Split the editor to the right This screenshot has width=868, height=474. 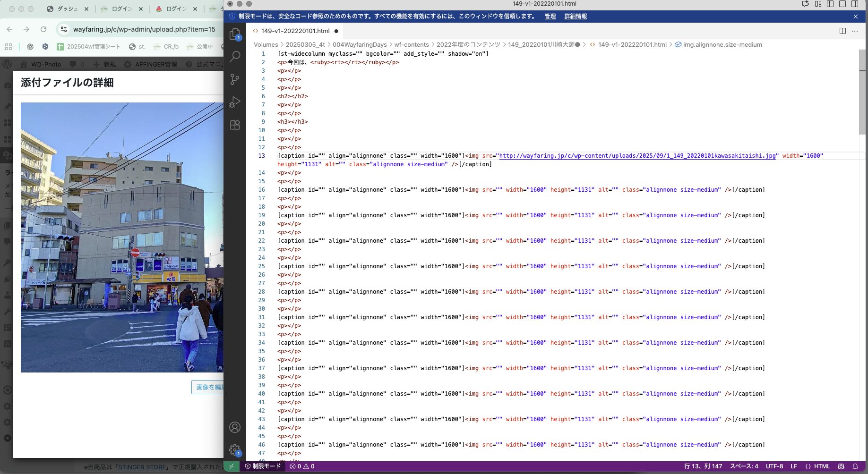click(x=842, y=31)
